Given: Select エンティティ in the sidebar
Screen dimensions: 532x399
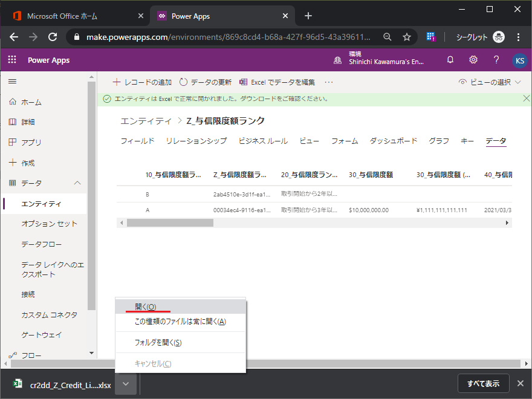Looking at the screenshot, I should 45,204.
